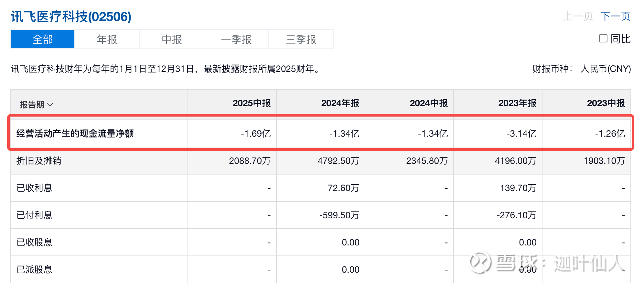Go to 下一页 page link
The width and height of the screenshot is (644, 283).
coord(616,16)
